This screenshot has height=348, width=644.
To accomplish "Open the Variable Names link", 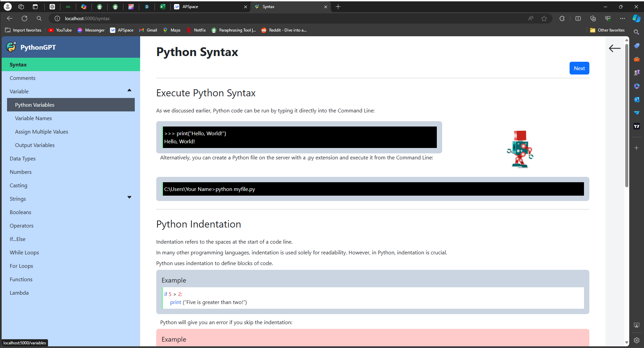I will [x=34, y=118].
